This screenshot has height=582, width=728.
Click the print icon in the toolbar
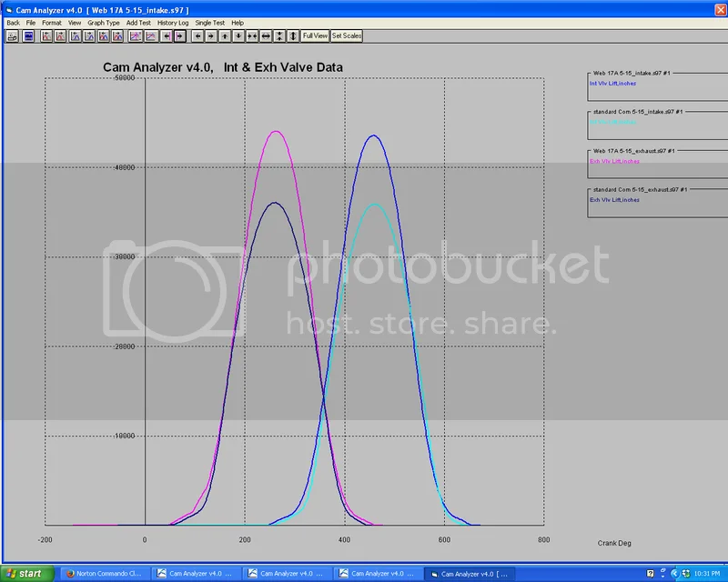pos(13,36)
